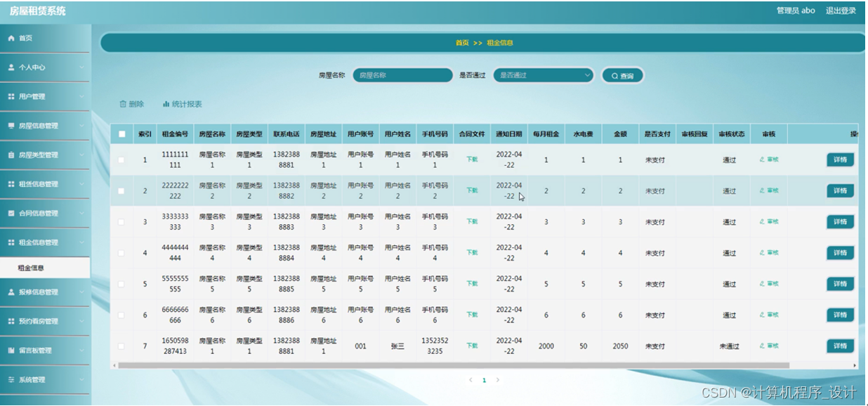Screen dimensions: 868x406
Task: Click the 审核 edit icon in row 2
Action: pos(762,190)
